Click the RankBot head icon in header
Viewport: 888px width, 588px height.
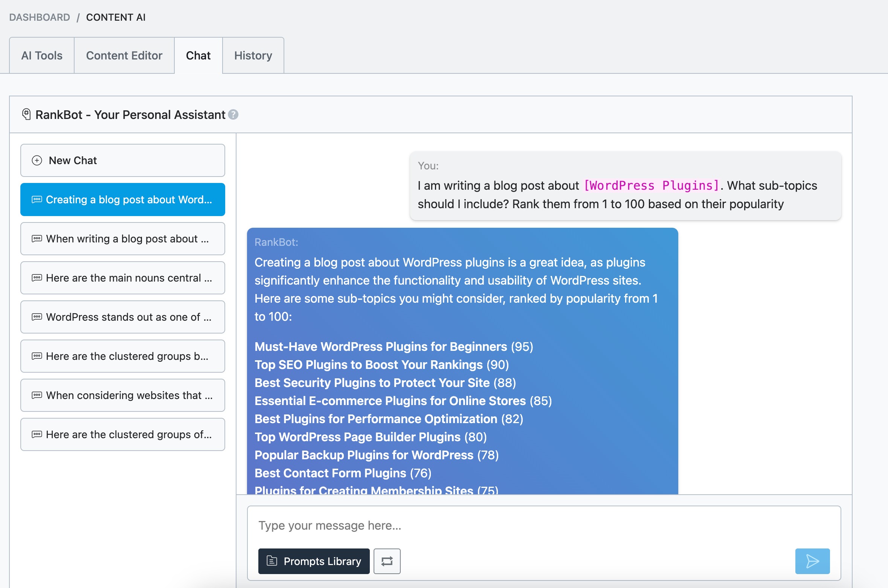26,114
